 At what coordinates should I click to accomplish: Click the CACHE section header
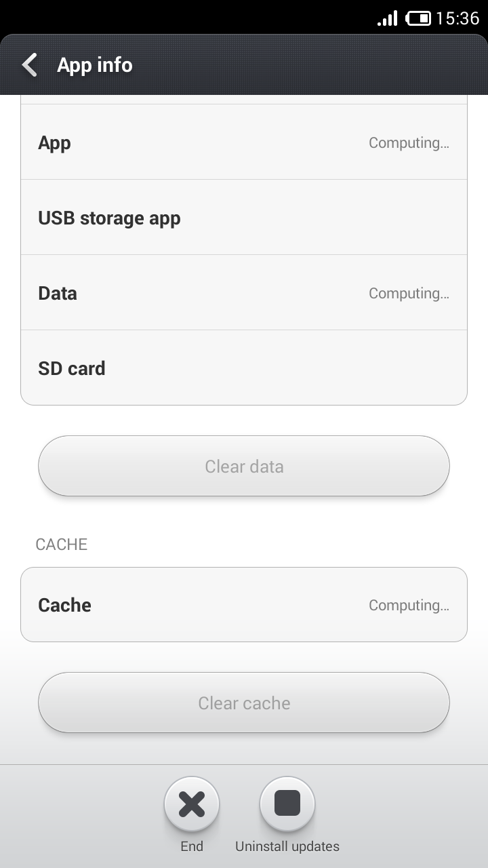62,545
